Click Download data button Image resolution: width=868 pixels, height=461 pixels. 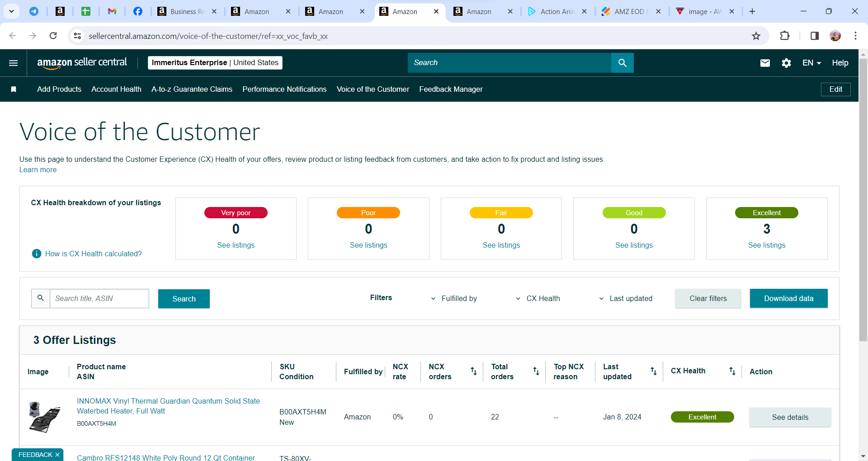pos(788,298)
